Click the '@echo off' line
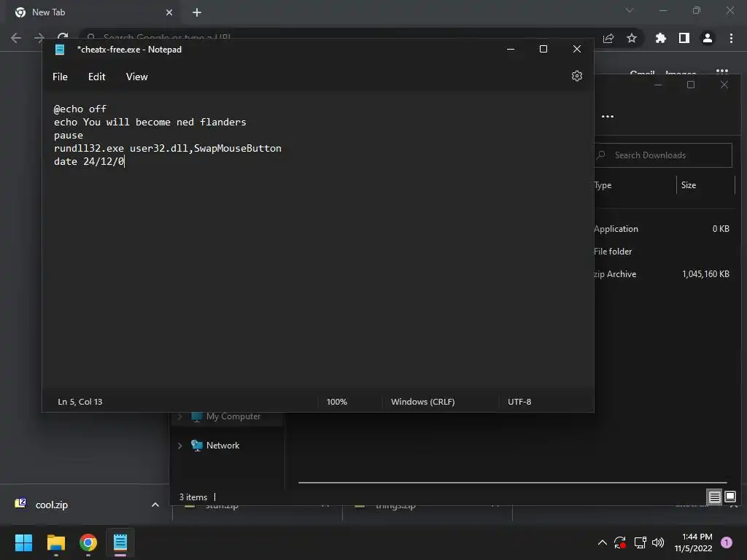 (x=80, y=109)
